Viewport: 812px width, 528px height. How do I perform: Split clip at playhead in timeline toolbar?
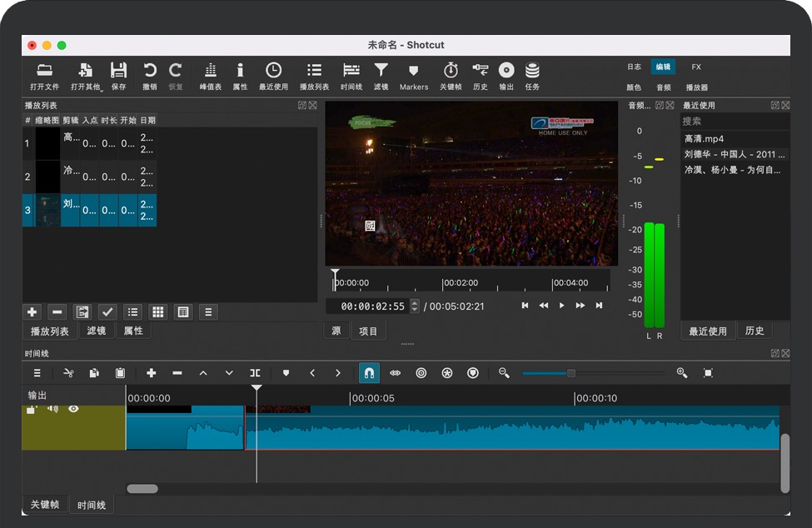(255, 373)
